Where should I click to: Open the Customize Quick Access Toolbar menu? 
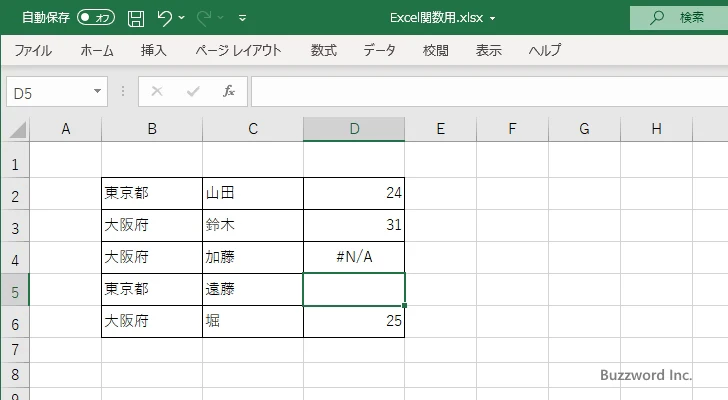point(242,18)
